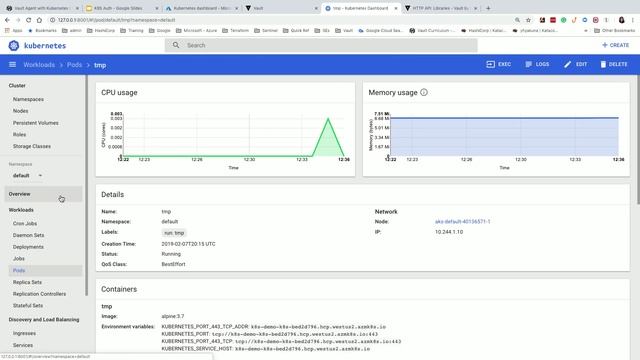
Task: Open the HashiCorp bookmarks folder
Action: [x=101, y=30]
